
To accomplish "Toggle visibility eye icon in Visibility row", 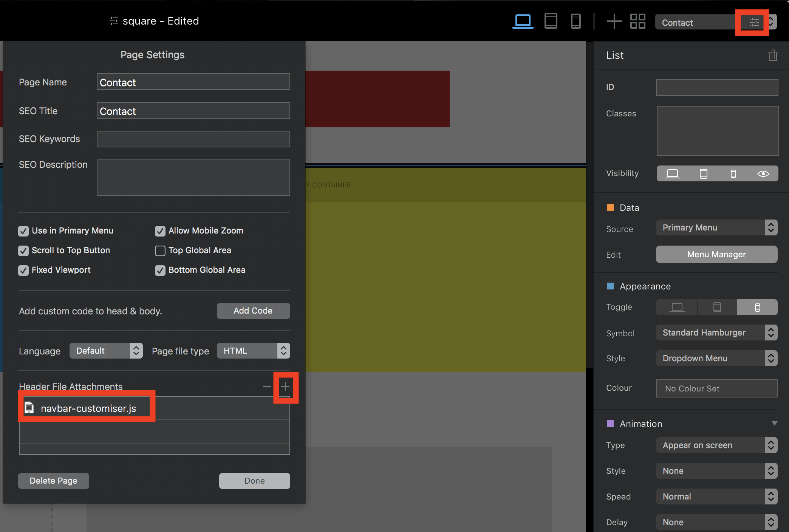I will click(x=763, y=173).
